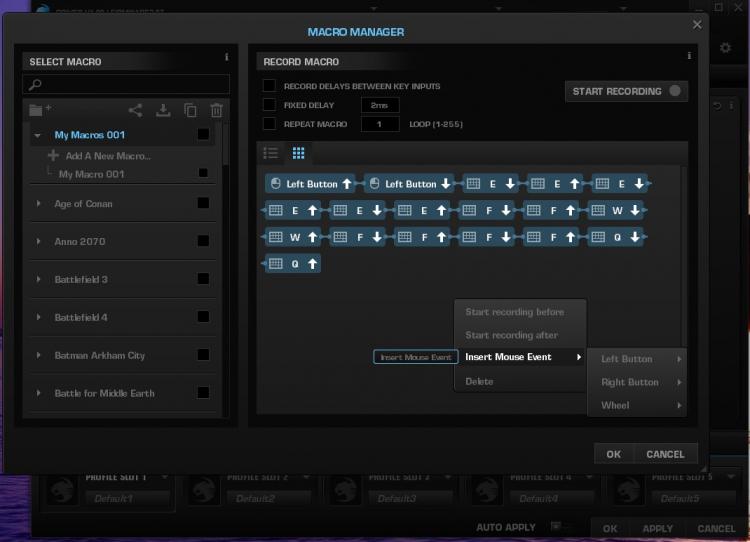This screenshot has height=542, width=750.
Task: Toggle the Fixed Delay checkbox
Action: click(269, 105)
